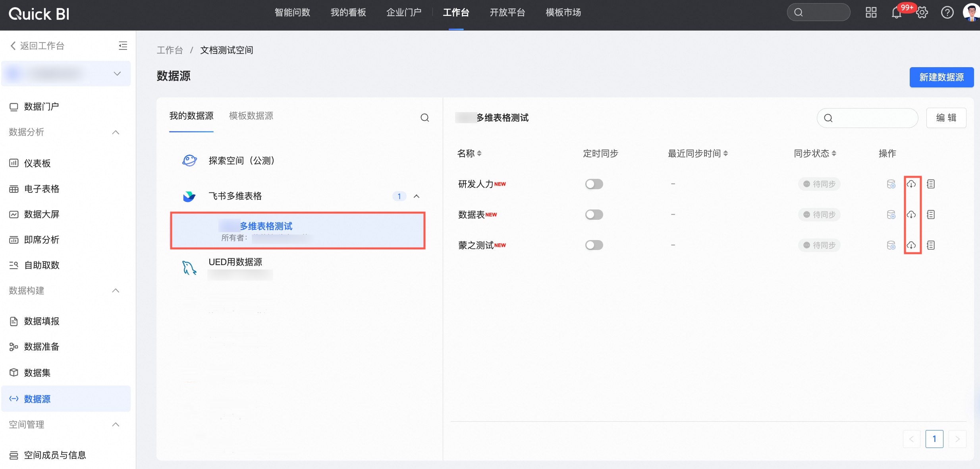The image size is (980, 469).
Task: Click sync cloud icon for 数据表 row
Action: click(911, 215)
